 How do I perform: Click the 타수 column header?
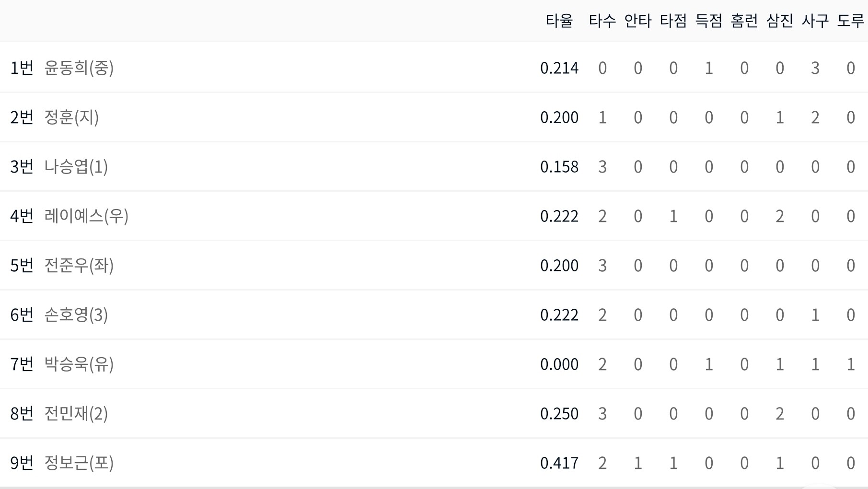(x=602, y=21)
